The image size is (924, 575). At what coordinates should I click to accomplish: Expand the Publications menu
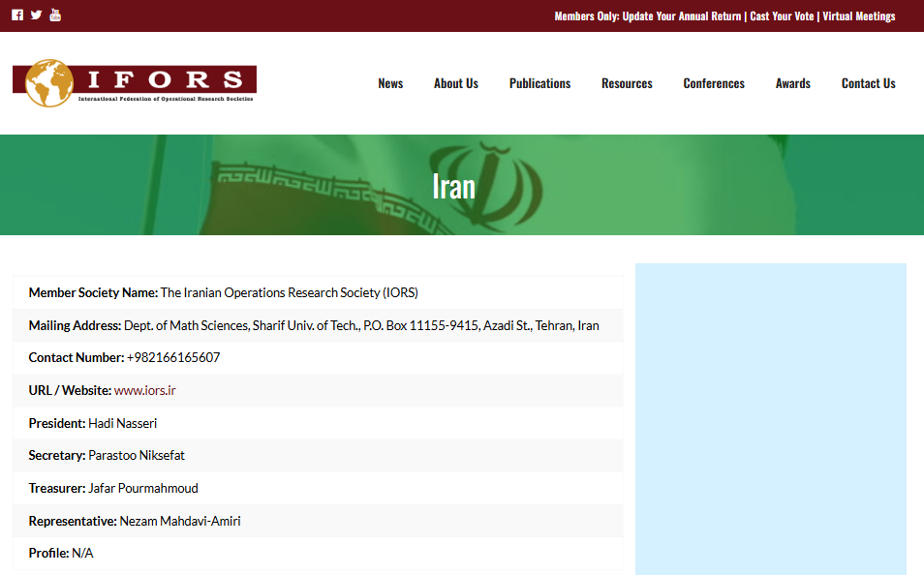[539, 83]
